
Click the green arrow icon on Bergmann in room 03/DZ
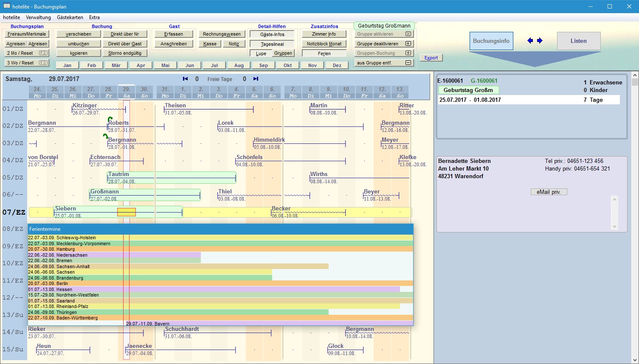105,136
